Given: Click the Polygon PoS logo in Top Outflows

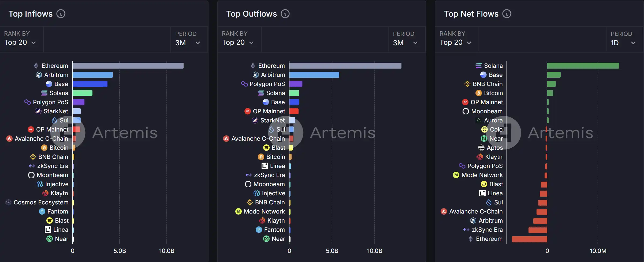Looking at the screenshot, I should pos(244,84).
